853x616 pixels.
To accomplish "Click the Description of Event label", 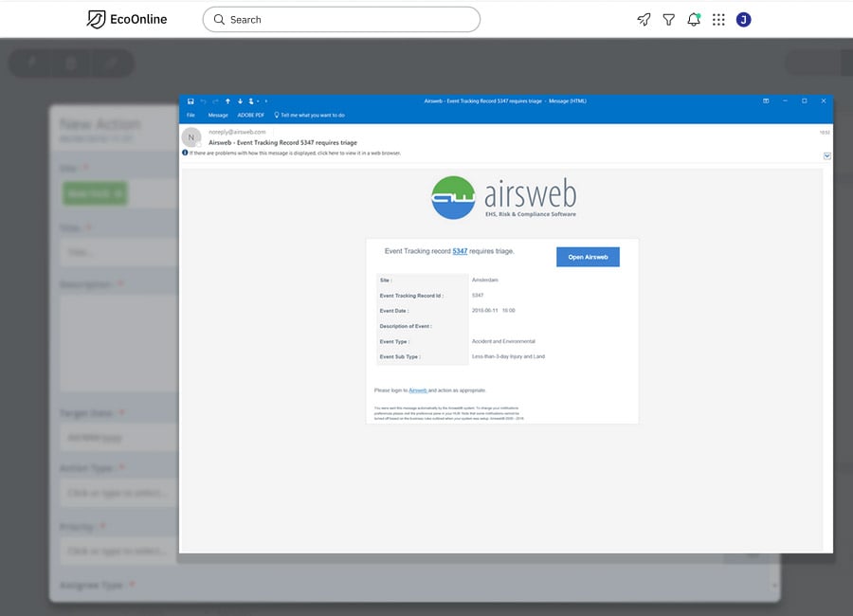I will click(406, 326).
